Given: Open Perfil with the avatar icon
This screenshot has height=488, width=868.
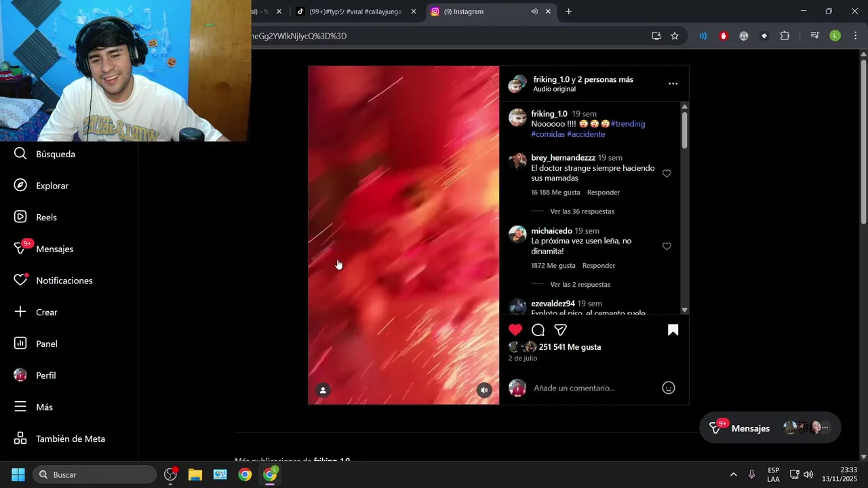Looking at the screenshot, I should pos(35,375).
